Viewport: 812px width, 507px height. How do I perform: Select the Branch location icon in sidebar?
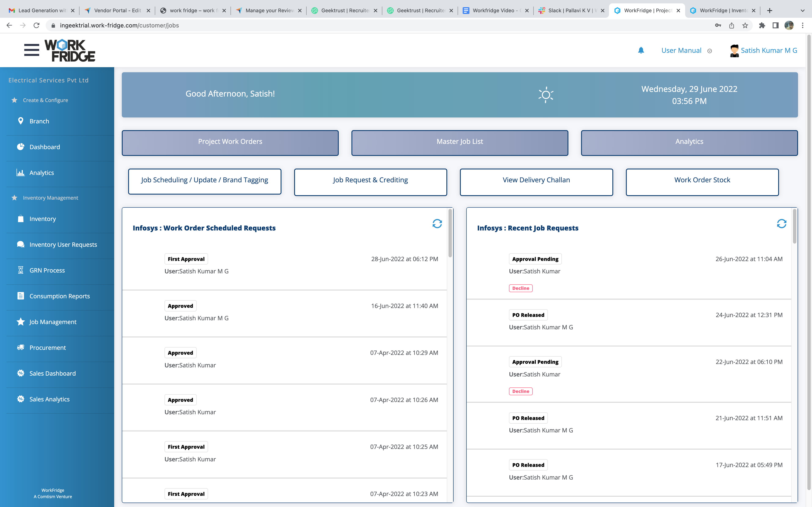pos(21,121)
